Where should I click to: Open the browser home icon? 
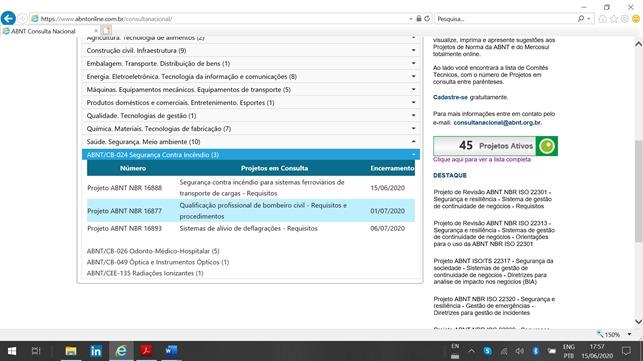click(602, 19)
